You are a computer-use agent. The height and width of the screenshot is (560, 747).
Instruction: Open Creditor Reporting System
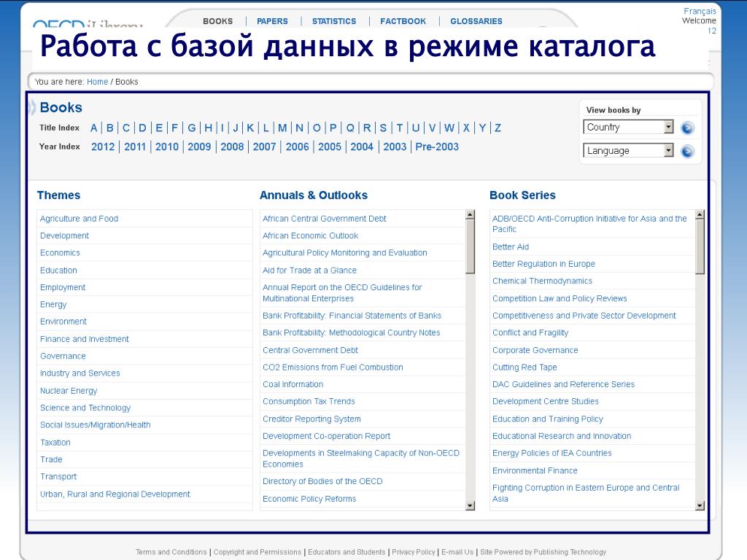coord(311,419)
